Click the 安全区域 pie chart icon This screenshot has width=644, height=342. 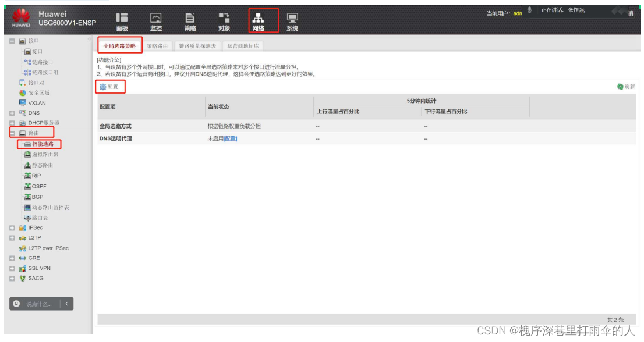click(x=23, y=93)
